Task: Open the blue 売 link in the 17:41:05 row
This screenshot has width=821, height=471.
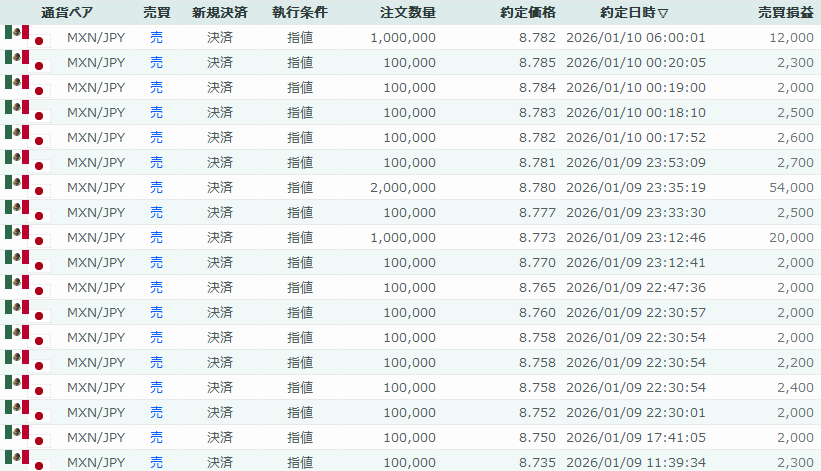Action: pyautogui.click(x=156, y=437)
